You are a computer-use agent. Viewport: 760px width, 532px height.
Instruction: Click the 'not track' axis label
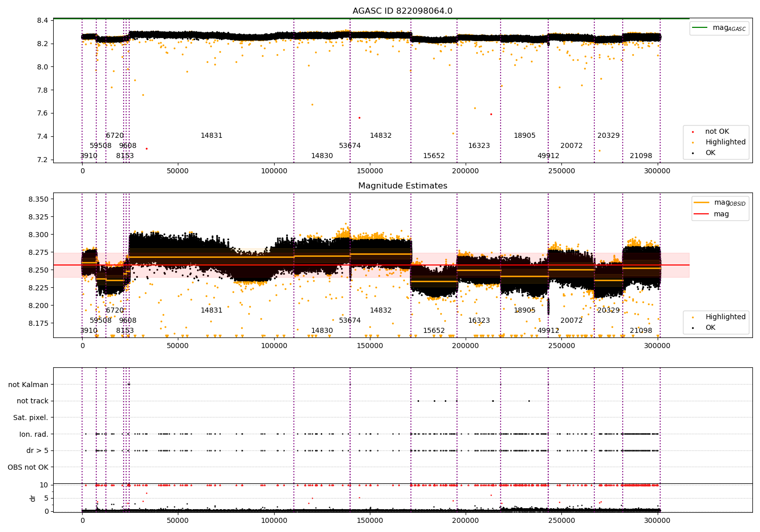32,401
